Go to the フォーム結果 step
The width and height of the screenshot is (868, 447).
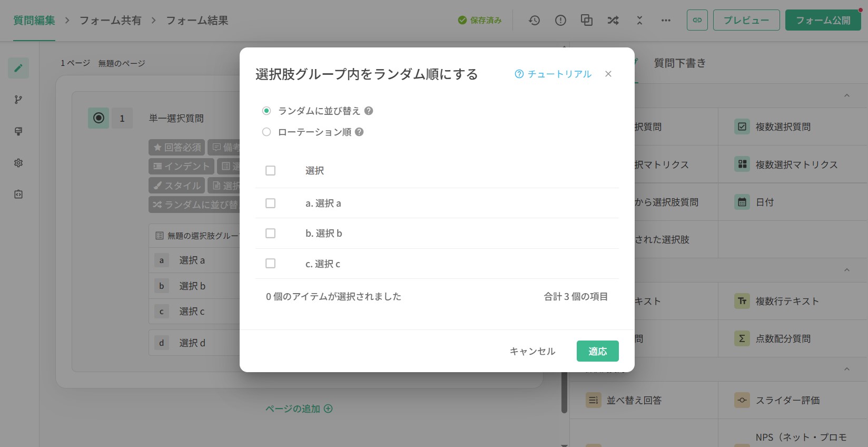(197, 21)
